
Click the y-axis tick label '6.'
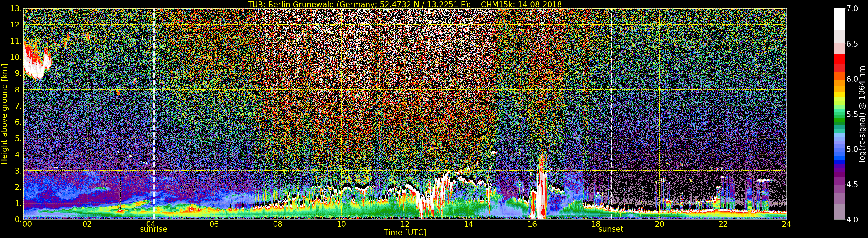[x=18, y=122]
